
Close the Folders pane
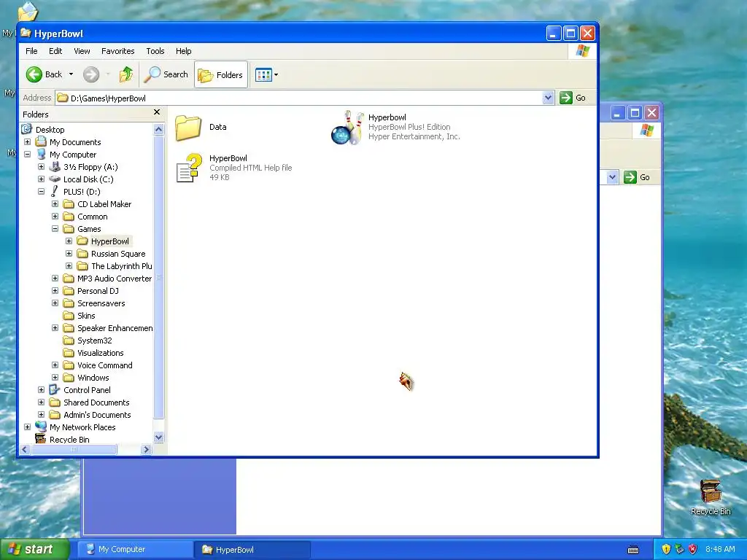[157, 112]
